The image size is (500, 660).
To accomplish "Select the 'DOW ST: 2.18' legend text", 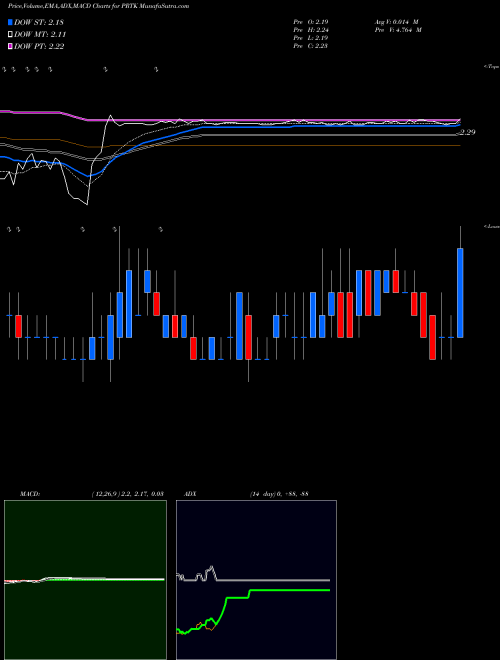I will point(39,22).
